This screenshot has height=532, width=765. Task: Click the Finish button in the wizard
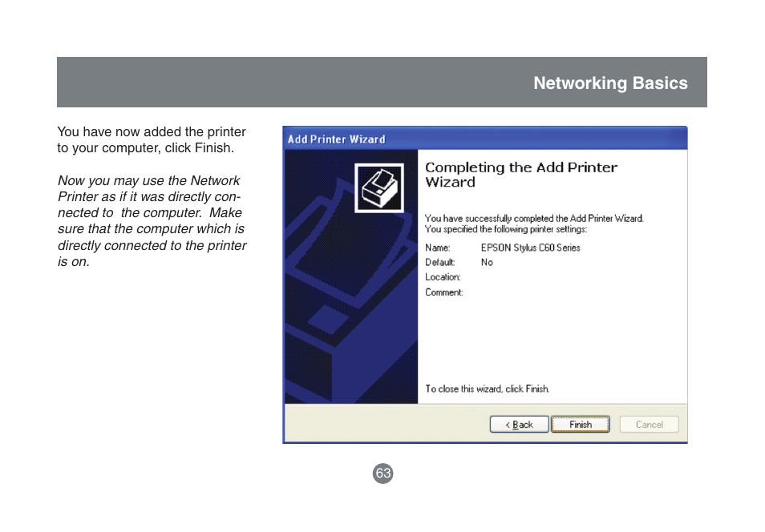tap(580, 424)
